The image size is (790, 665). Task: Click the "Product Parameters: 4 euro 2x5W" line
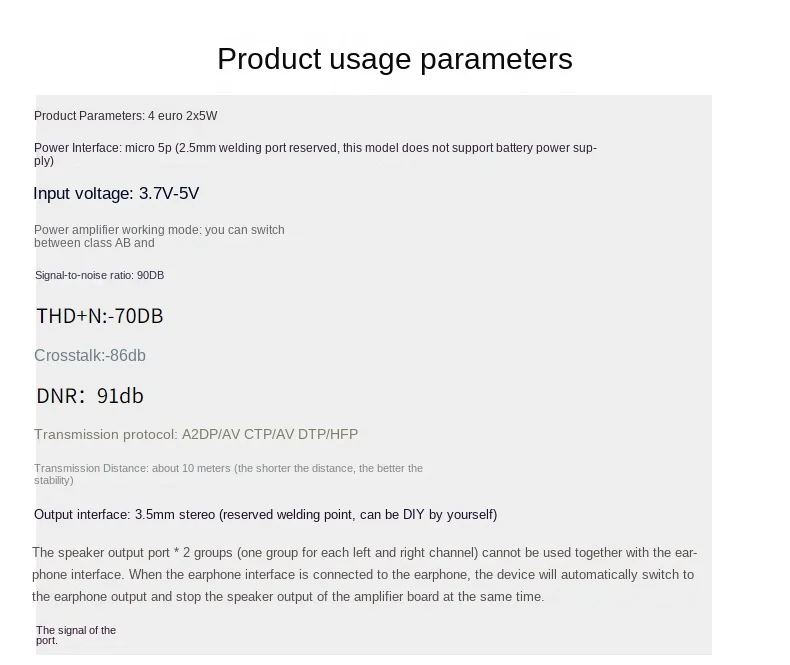(x=125, y=116)
